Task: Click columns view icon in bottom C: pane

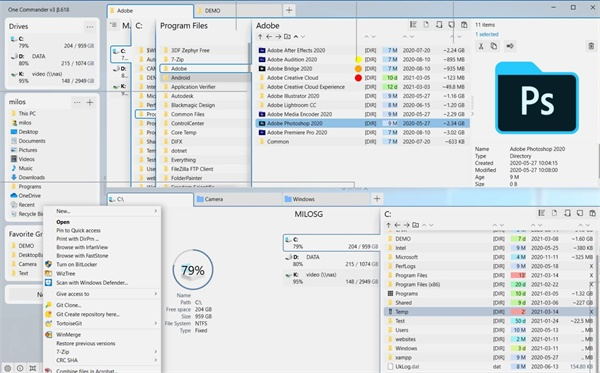Action: click(x=541, y=213)
